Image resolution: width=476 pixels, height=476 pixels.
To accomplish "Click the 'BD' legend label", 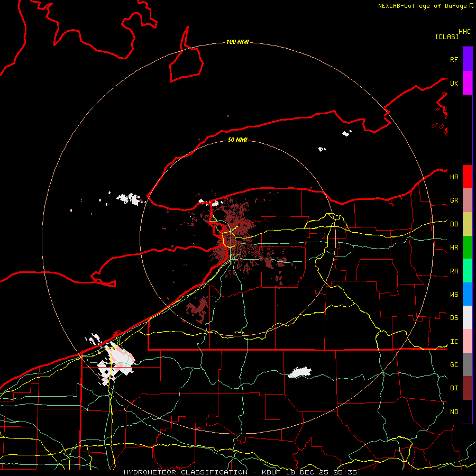I will point(454,224).
